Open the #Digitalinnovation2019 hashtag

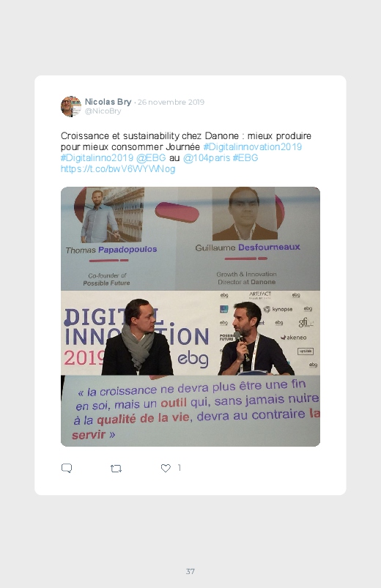252,146
